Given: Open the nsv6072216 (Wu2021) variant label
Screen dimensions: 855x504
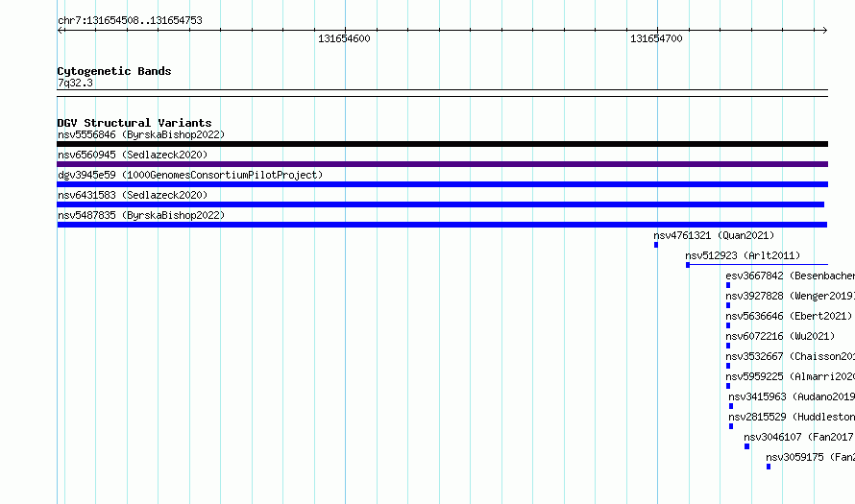Looking at the screenshot, I should 780,336.
